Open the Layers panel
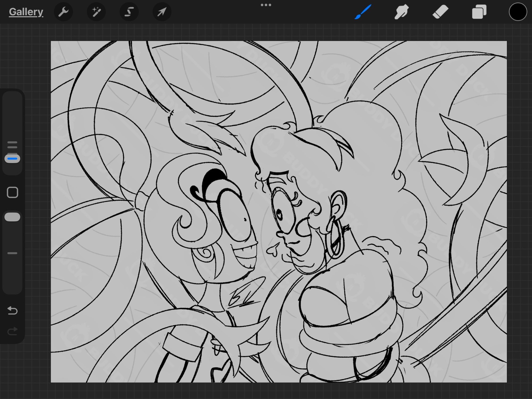Viewport: 532px width, 399px height. (479, 12)
